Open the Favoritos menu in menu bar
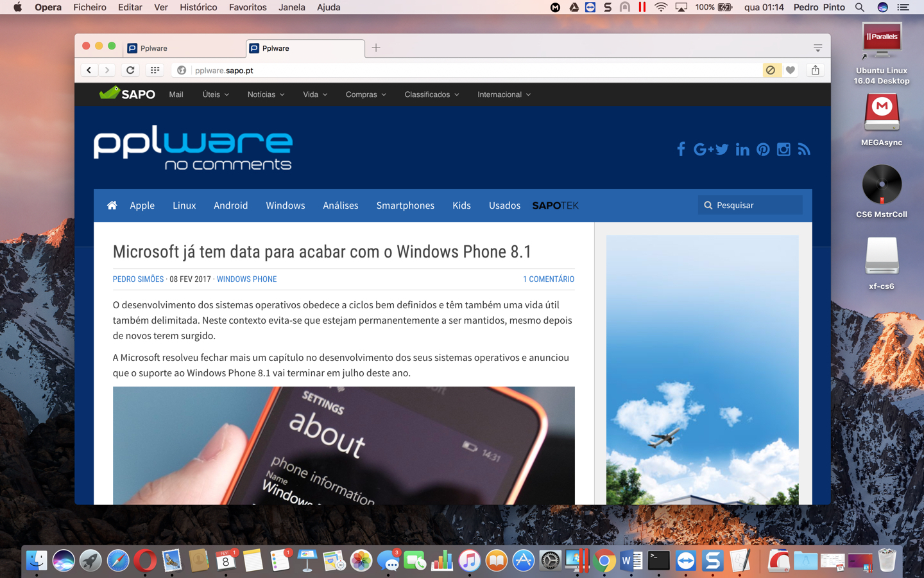 [248, 7]
